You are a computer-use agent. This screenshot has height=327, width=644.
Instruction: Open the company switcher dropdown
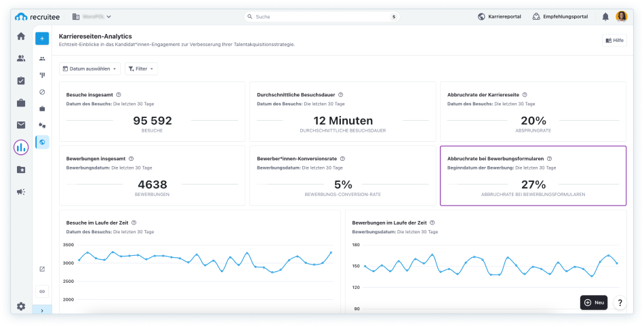(x=92, y=16)
